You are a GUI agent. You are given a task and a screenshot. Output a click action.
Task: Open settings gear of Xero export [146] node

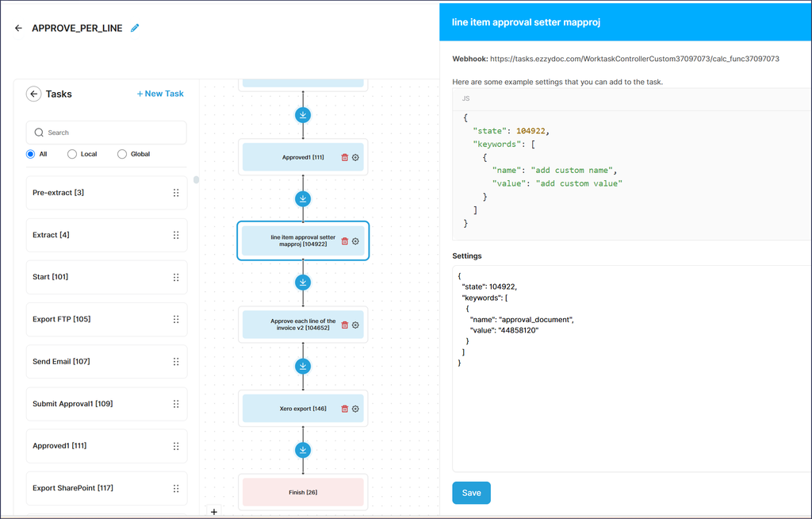355,409
